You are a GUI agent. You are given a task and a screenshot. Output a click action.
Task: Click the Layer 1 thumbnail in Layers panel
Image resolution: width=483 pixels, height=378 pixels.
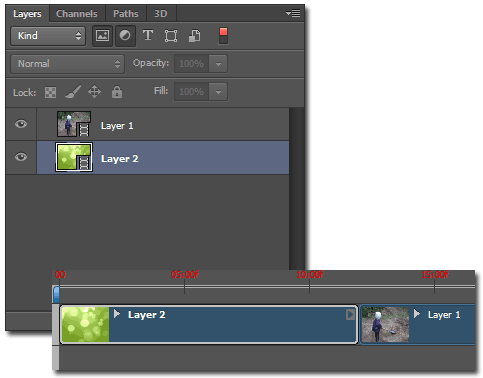[74, 124]
